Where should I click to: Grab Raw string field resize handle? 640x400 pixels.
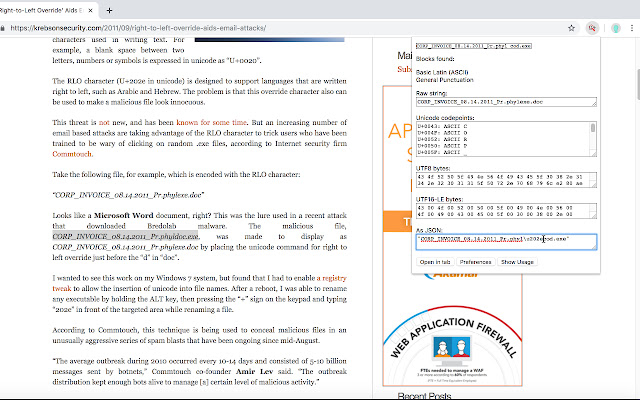[594, 104]
